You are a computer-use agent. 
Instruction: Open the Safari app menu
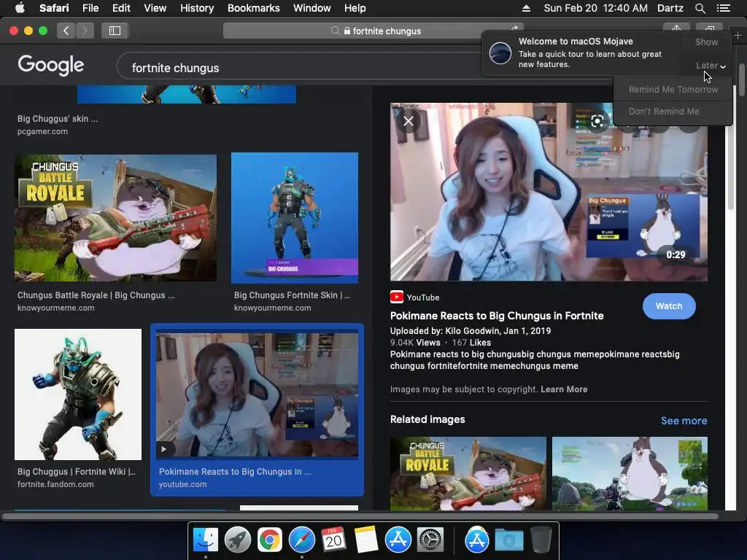pos(54,8)
